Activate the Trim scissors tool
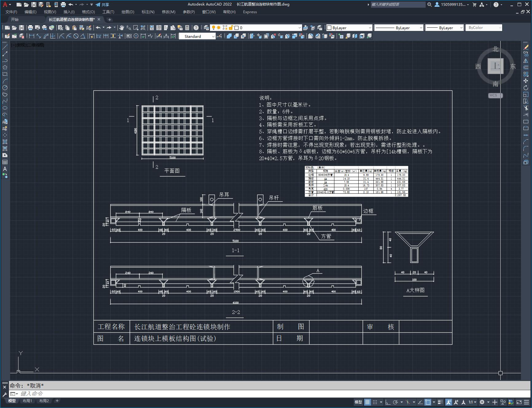Viewport: 532px width, 408px height. [526, 108]
